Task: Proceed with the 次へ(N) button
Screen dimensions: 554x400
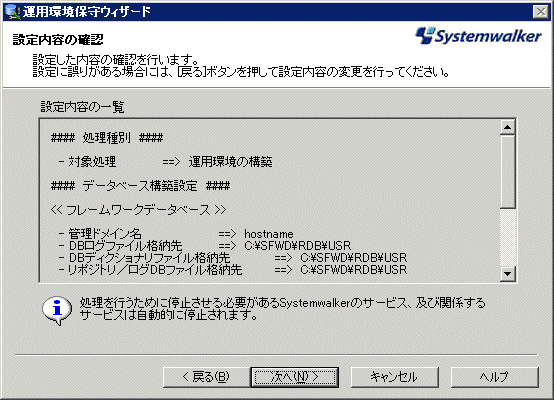Action: click(x=295, y=377)
